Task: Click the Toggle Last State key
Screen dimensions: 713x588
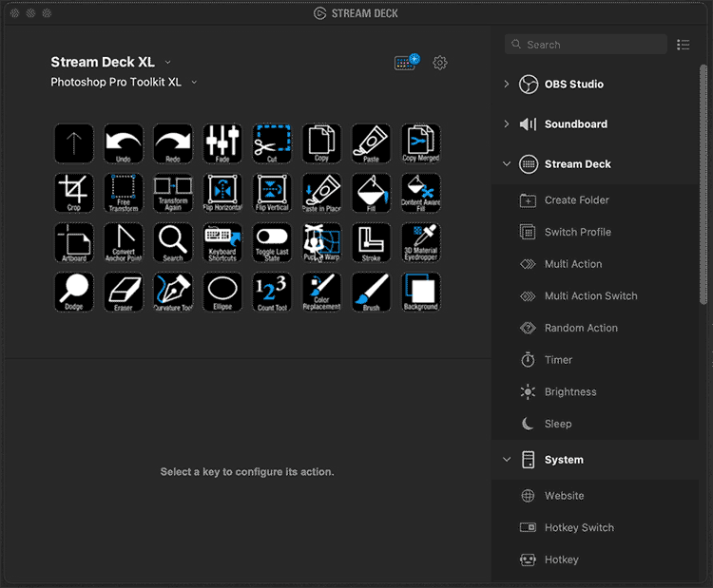Action: [272, 242]
